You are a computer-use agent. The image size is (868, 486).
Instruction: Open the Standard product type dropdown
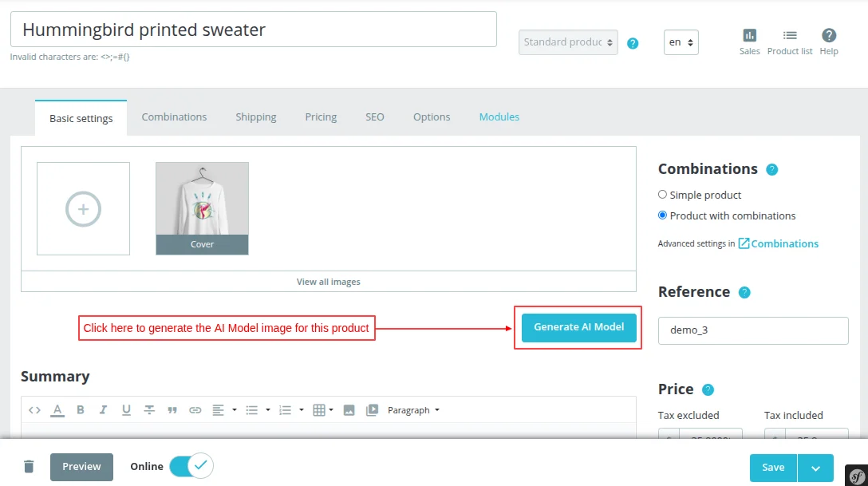coord(567,41)
